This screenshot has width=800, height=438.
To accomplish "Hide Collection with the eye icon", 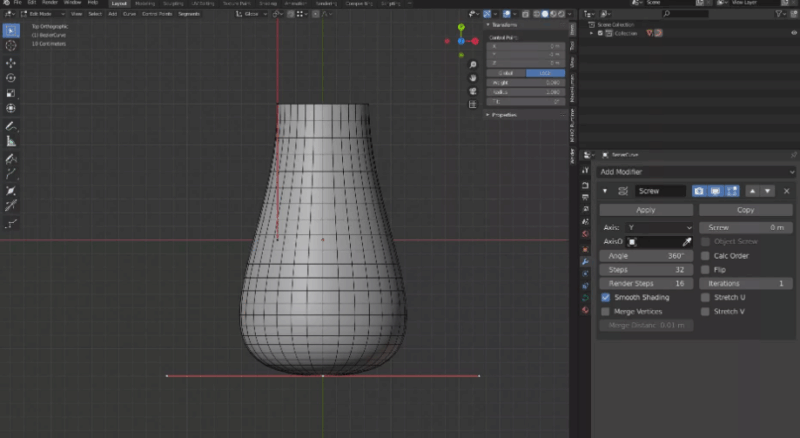I will coord(794,33).
